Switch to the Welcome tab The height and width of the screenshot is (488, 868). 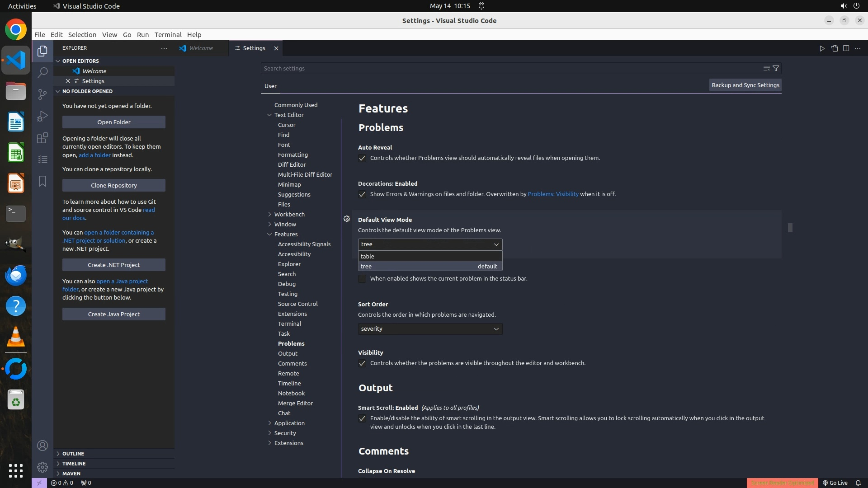click(201, 48)
